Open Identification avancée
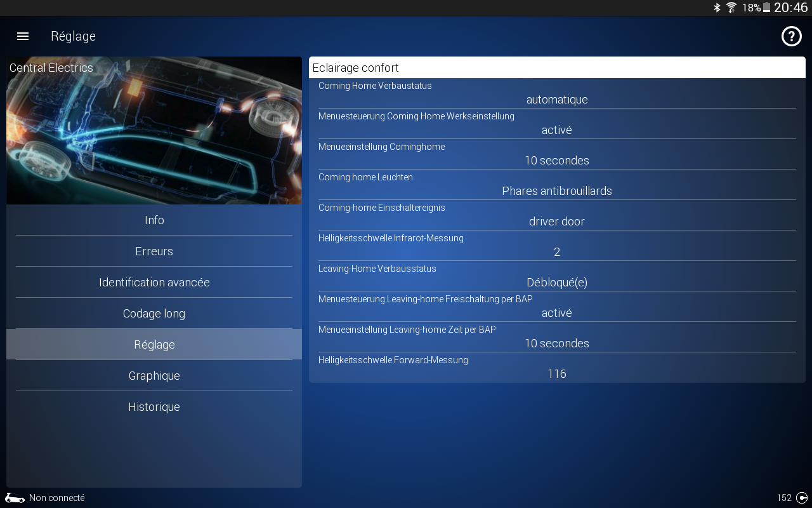Screen dimensions: 812x508 [154, 283]
